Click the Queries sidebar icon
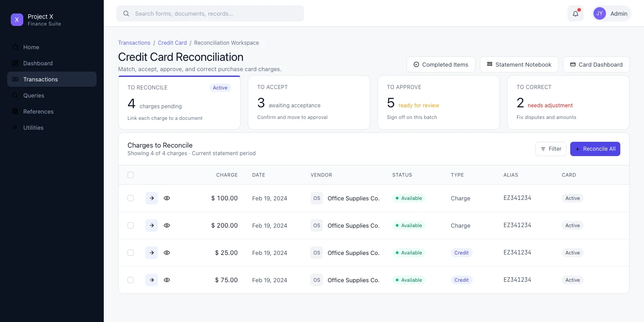 [15, 95]
